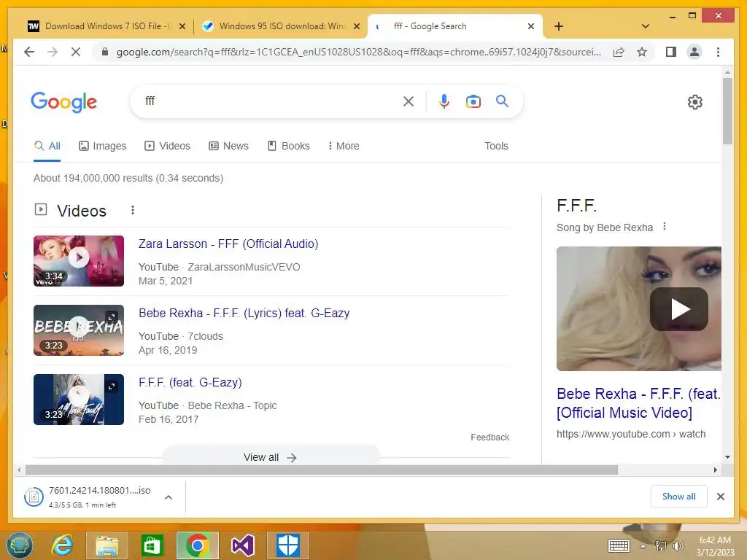Close the Windows 95 ISO tab
This screenshot has width=747, height=560.
click(x=356, y=26)
